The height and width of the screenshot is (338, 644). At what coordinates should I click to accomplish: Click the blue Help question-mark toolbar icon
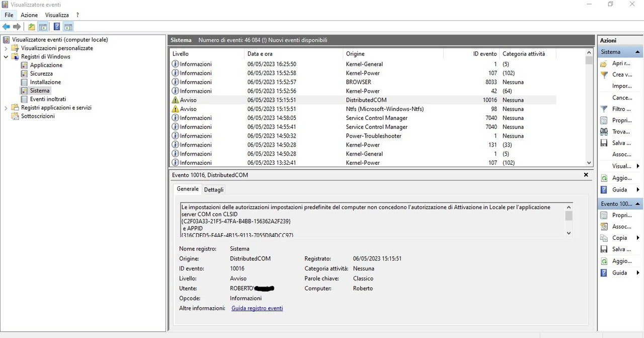click(x=57, y=27)
